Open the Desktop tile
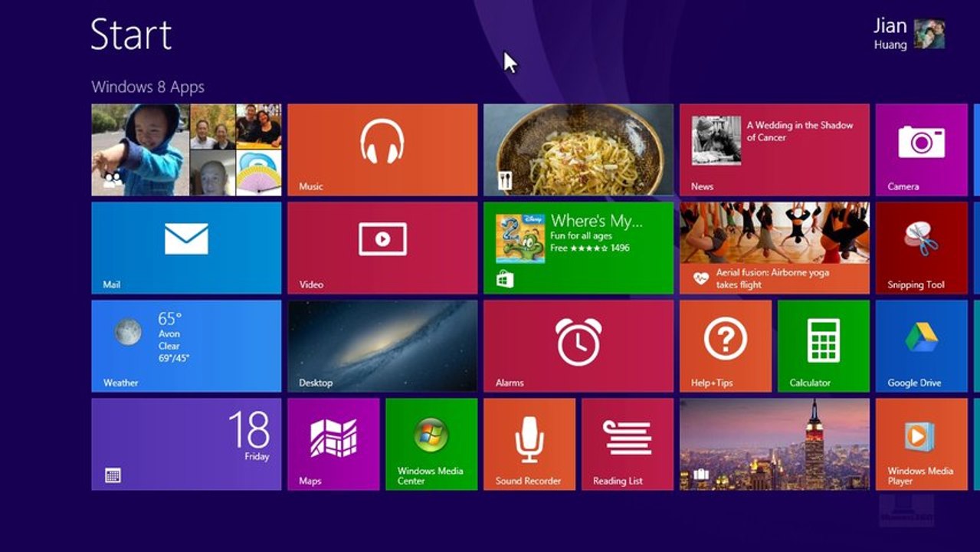The width and height of the screenshot is (980, 552). point(382,346)
